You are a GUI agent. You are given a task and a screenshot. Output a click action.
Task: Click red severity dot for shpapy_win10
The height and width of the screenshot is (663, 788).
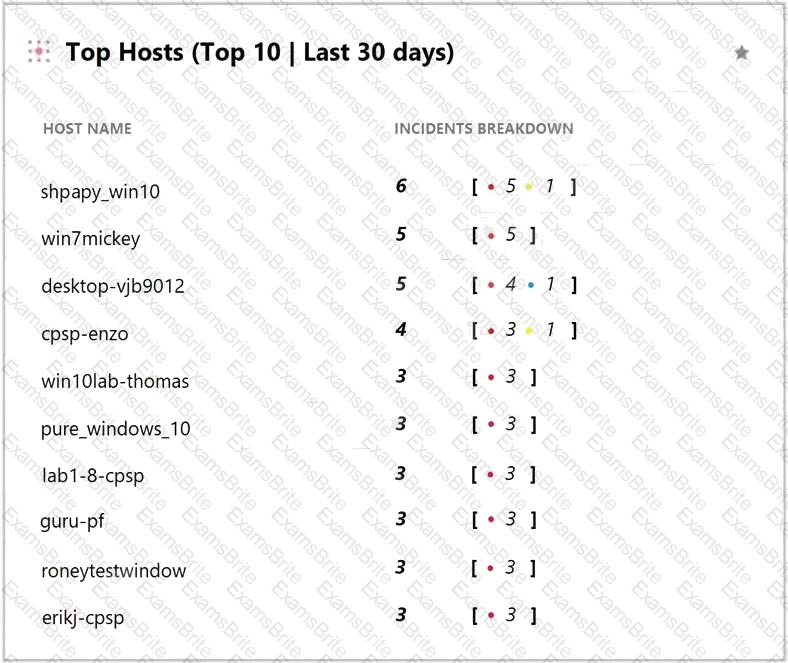[x=490, y=187]
